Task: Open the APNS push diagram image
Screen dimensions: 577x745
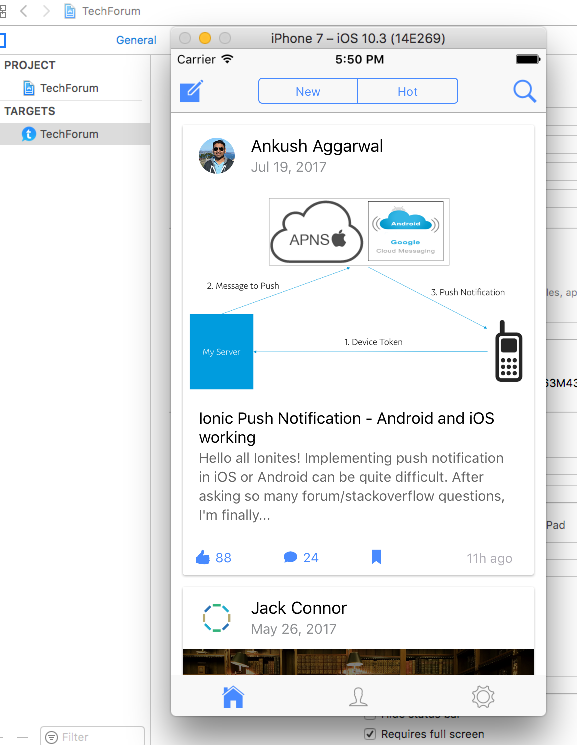Action: click(x=358, y=294)
